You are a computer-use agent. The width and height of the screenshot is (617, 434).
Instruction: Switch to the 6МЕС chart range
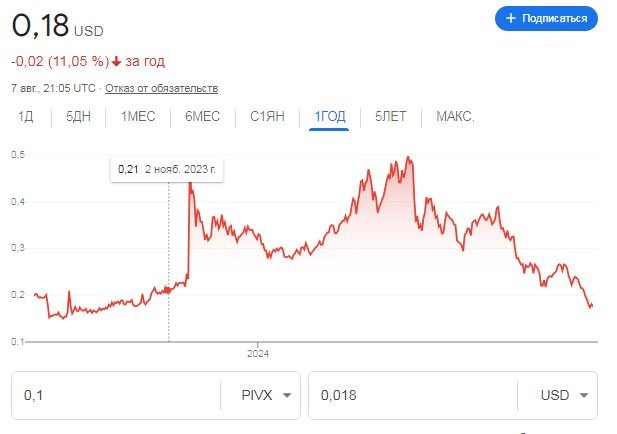point(202,117)
